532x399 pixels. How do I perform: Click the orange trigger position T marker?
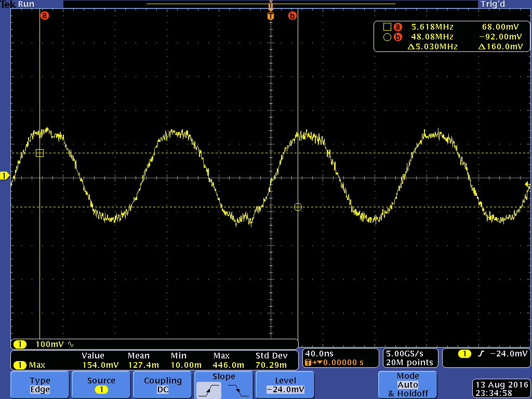click(x=270, y=16)
